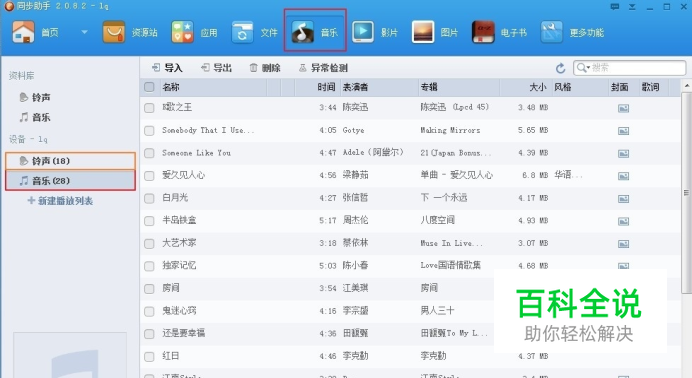The height and width of the screenshot is (378, 692).
Task: Click the 导入 import button
Action: click(x=167, y=67)
